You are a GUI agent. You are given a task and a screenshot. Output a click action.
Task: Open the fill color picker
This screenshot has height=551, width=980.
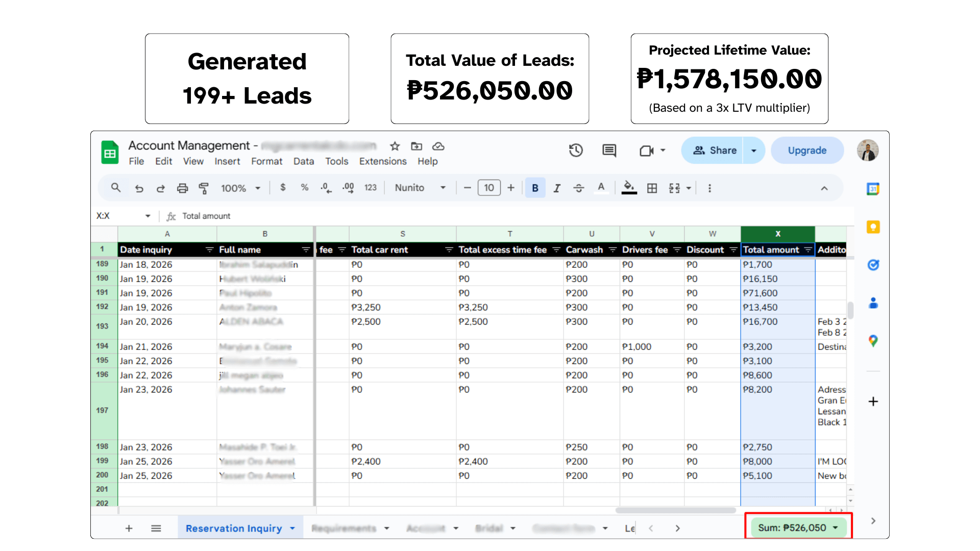[x=629, y=188]
